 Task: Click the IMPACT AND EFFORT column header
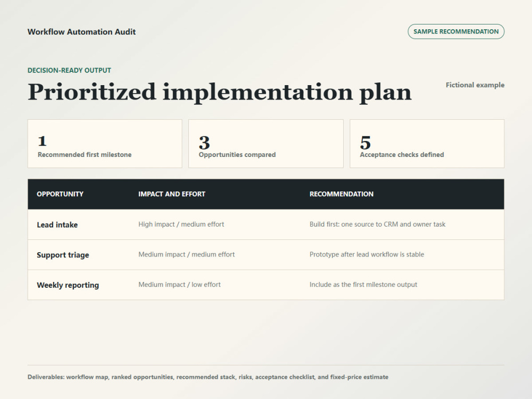point(172,194)
